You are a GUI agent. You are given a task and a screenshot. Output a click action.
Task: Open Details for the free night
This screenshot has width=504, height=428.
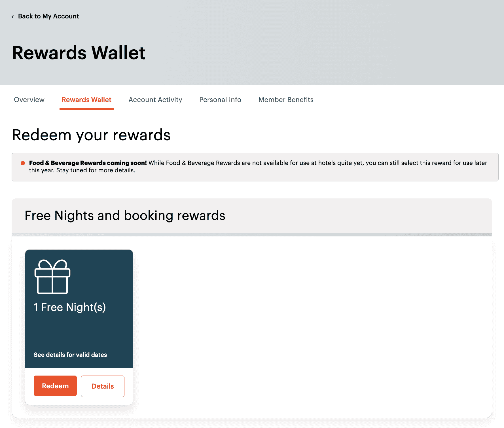pyautogui.click(x=103, y=386)
